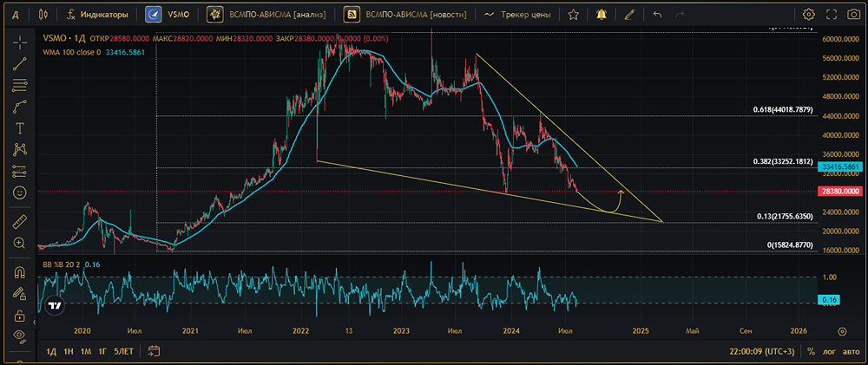Click the 0.618(44018.7879) Fibonacci level label

click(x=783, y=110)
